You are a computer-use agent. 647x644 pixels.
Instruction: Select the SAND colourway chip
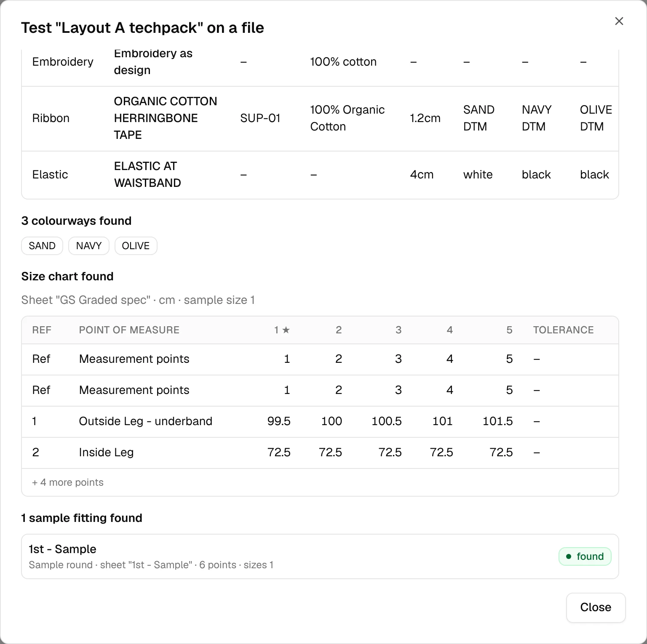[x=42, y=246]
